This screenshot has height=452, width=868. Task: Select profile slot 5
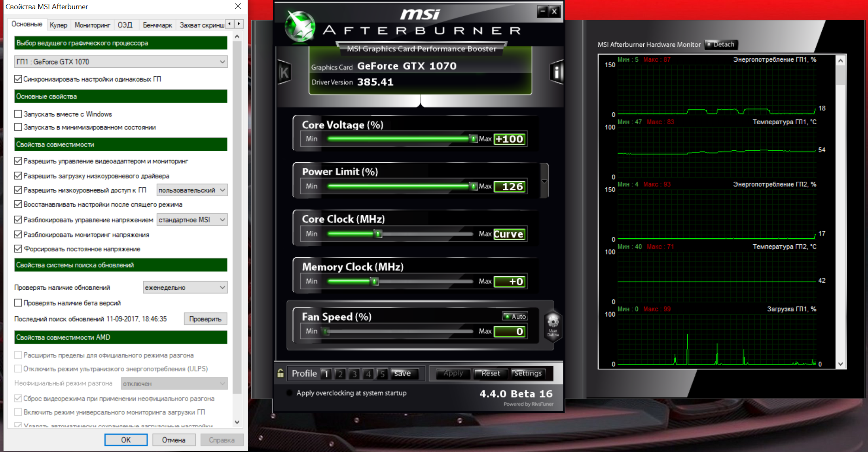pos(382,374)
